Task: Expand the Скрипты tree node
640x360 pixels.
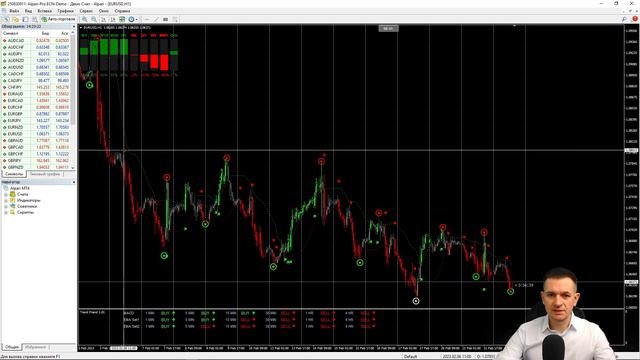Action: [6, 212]
